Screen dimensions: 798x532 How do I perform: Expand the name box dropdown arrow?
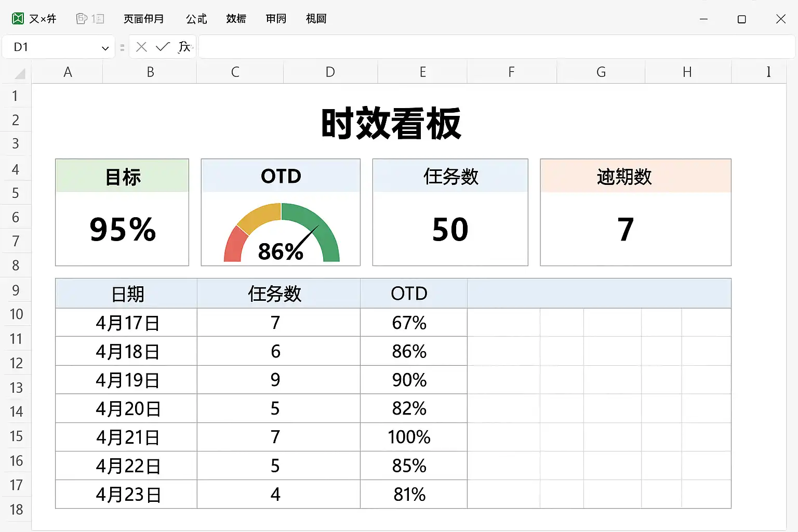pos(105,48)
